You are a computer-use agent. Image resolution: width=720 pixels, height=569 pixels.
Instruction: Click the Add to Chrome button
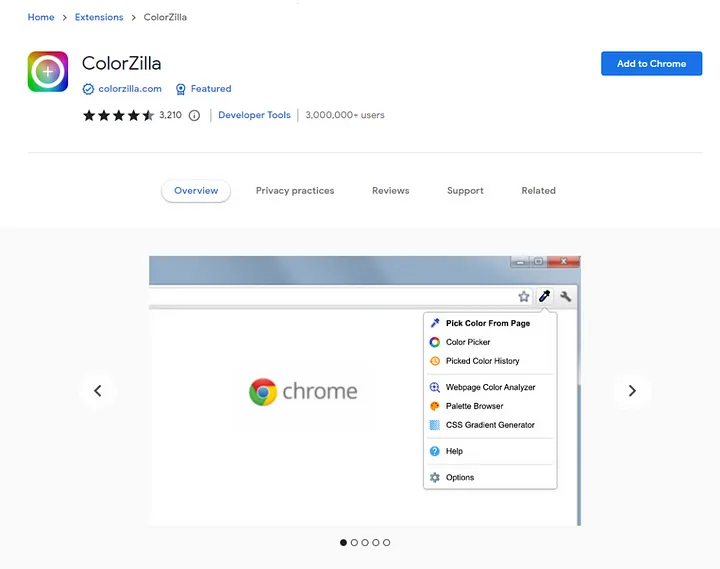[651, 63]
